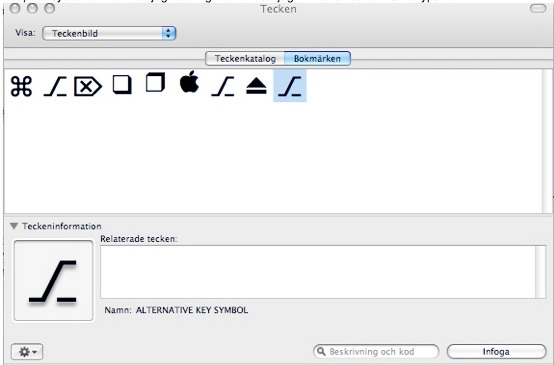The width and height of the screenshot is (554, 365).
Task: Click the ALTERNATIVE KEY SYMBOL name text
Action: [x=192, y=310]
